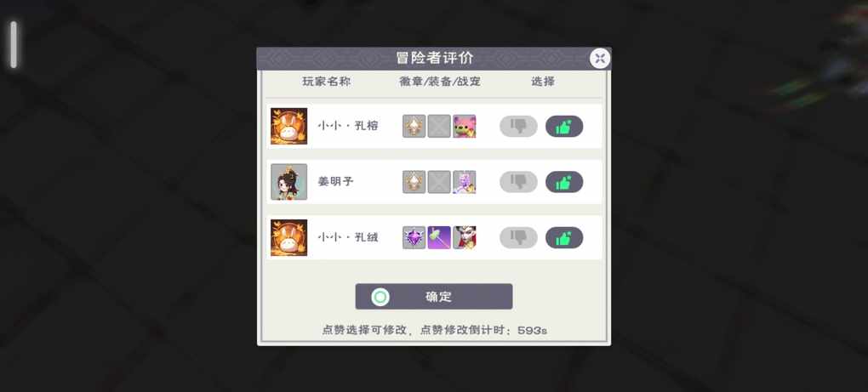The height and width of the screenshot is (392, 868).
Task: Give thumbs down to 小小·孔榕
Action: point(518,127)
